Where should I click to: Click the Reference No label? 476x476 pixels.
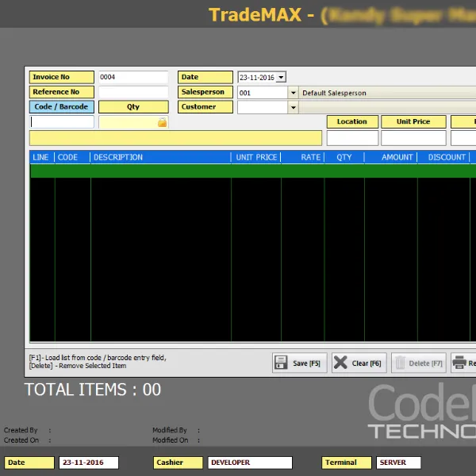pyautogui.click(x=62, y=92)
